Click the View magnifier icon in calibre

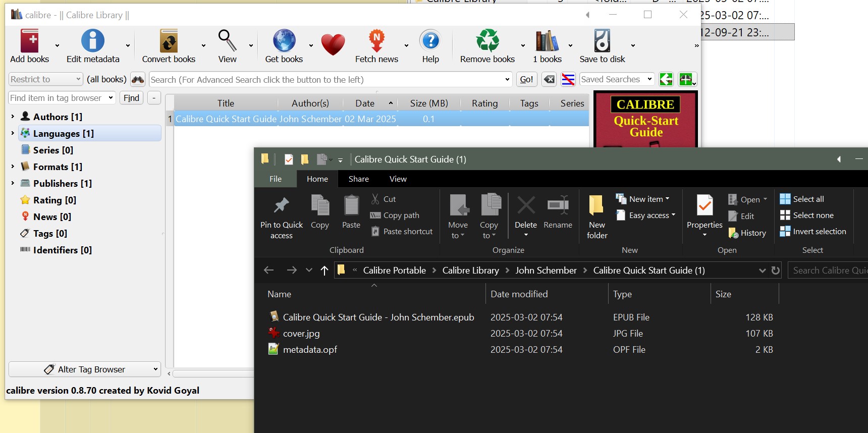[227, 41]
